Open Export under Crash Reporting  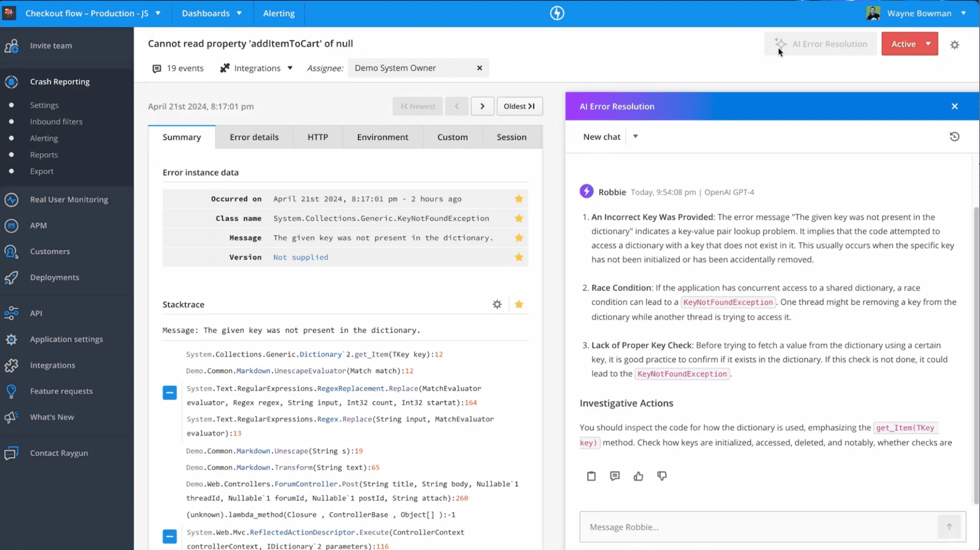(42, 171)
